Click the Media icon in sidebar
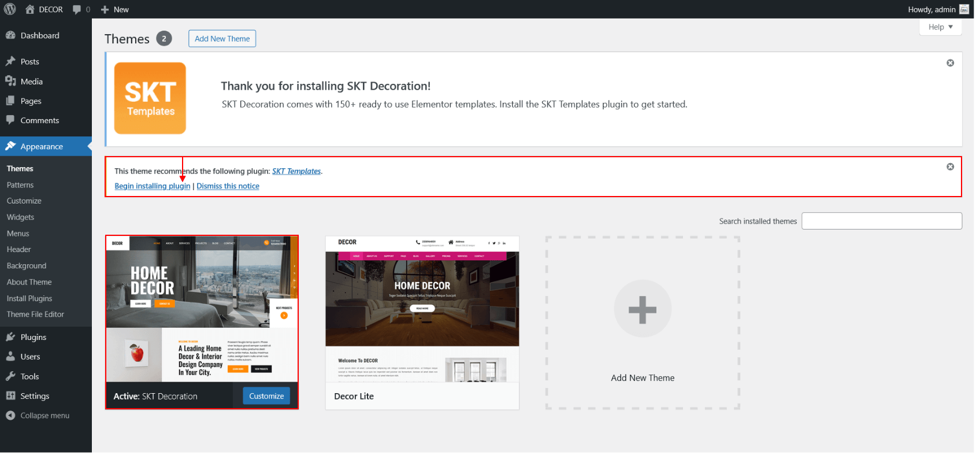Screen dimensions: 980x455 [10, 81]
